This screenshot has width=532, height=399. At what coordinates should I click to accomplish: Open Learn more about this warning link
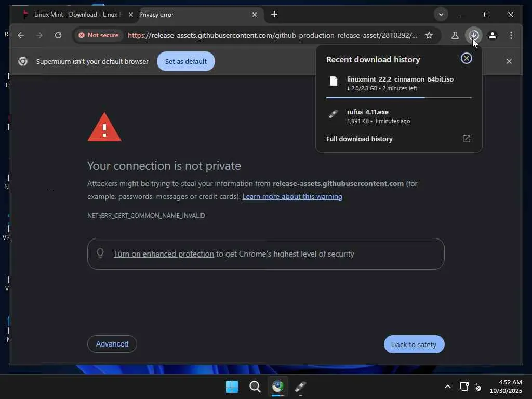[x=292, y=196]
